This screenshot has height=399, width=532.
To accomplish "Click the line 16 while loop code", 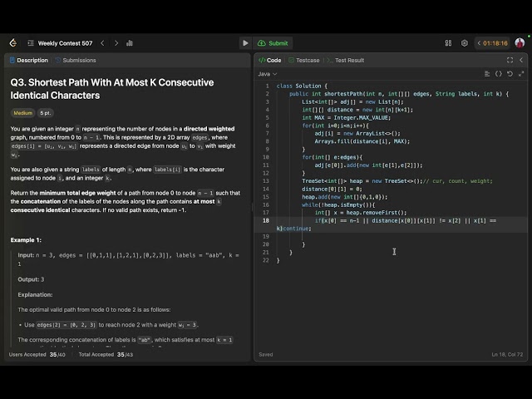I will [x=338, y=205].
